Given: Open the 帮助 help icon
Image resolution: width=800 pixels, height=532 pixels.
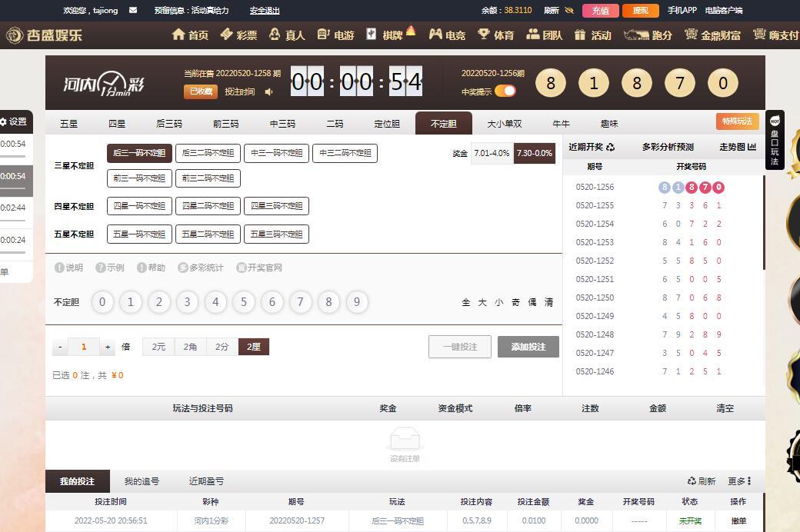Looking at the screenshot, I should click(x=151, y=268).
